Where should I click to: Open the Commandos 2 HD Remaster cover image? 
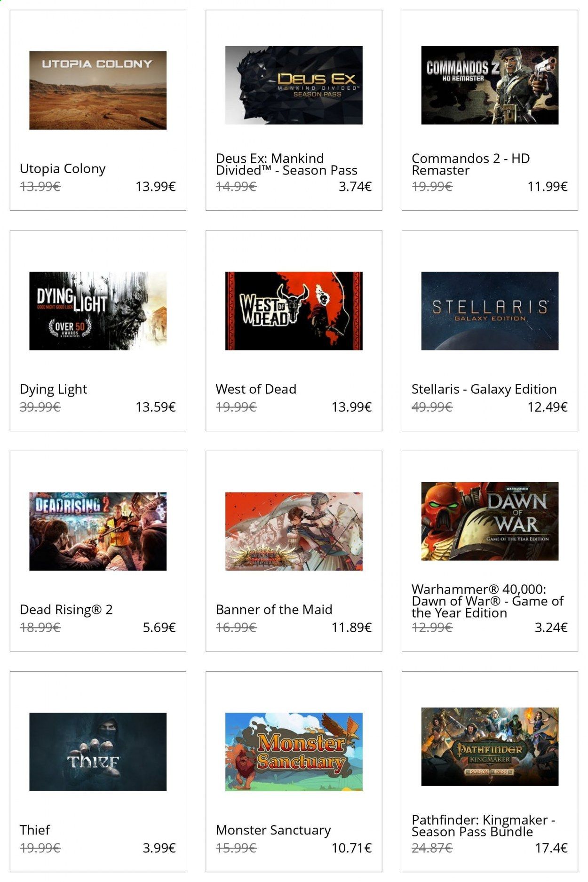tap(490, 85)
